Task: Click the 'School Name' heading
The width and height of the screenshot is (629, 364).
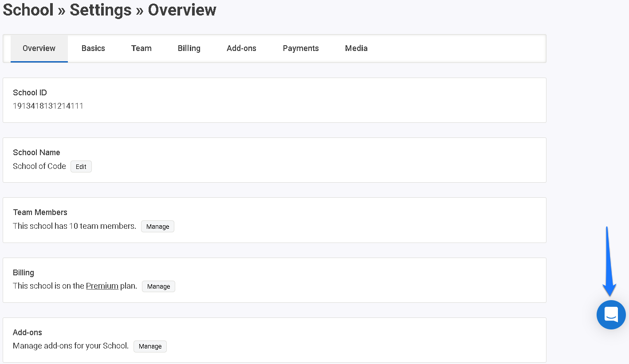Action: coord(36,153)
